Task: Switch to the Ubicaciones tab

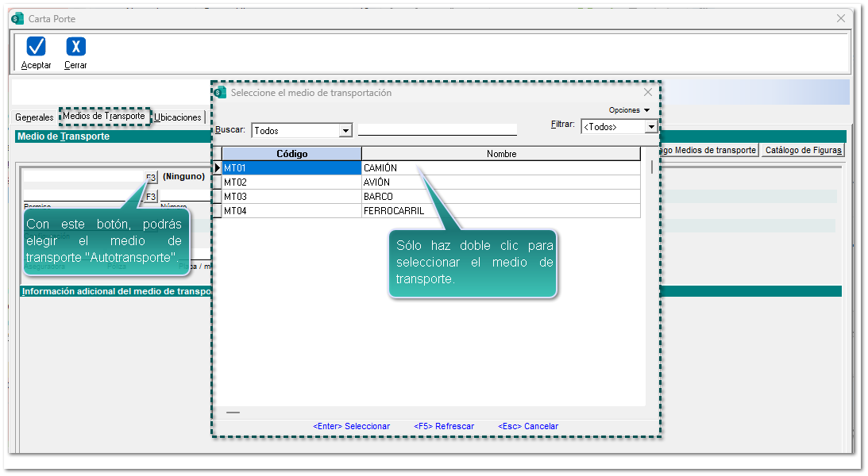Action: [x=178, y=117]
